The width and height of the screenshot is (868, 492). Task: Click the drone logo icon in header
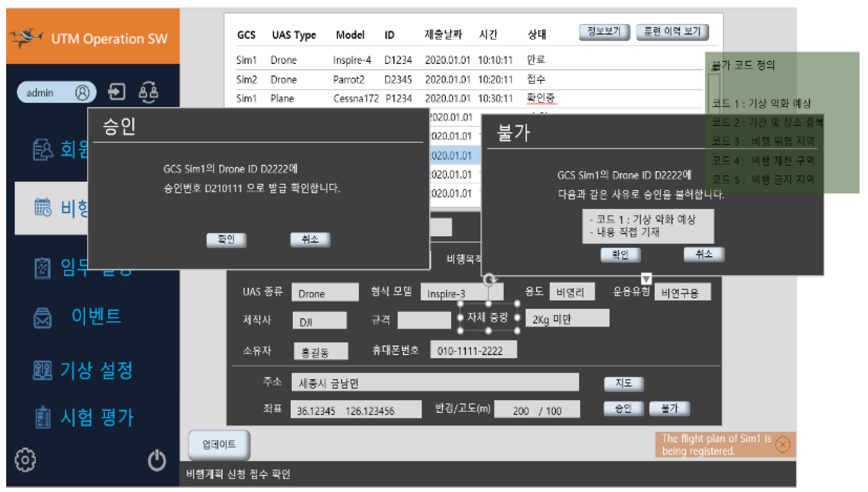[x=26, y=38]
